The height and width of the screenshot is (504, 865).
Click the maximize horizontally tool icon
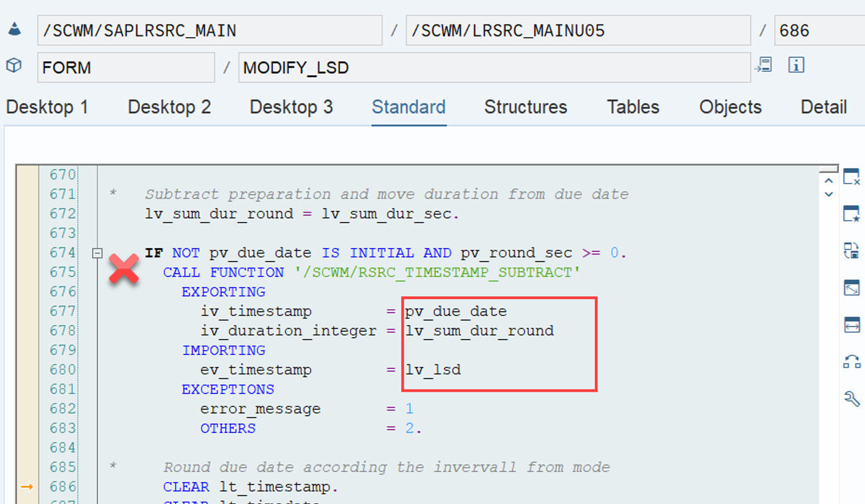[851, 324]
